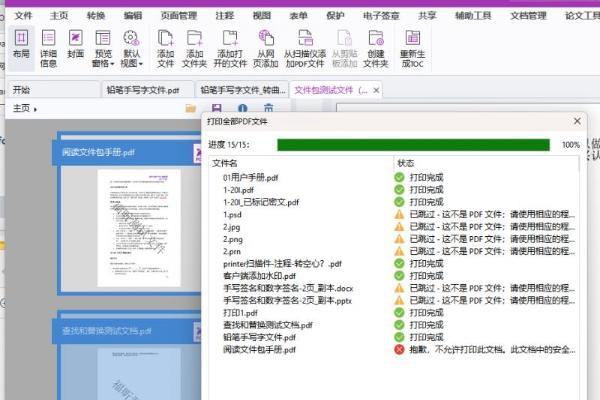Click the delete trash icon in portfolio toolbar

click(x=269, y=108)
